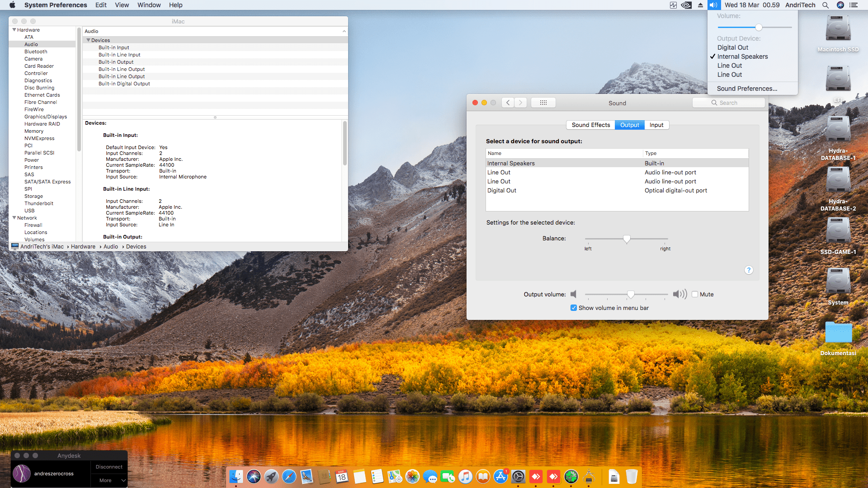868x488 pixels.
Task: Open the help question mark button
Action: tap(749, 270)
